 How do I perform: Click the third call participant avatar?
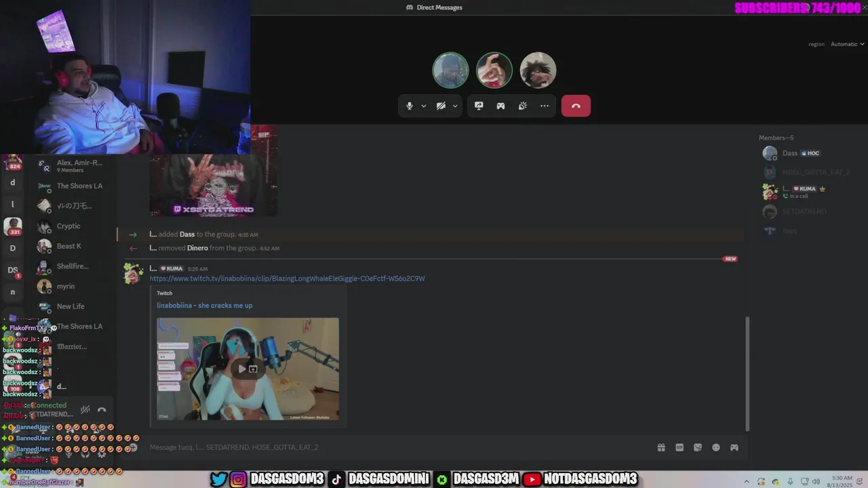tap(538, 70)
